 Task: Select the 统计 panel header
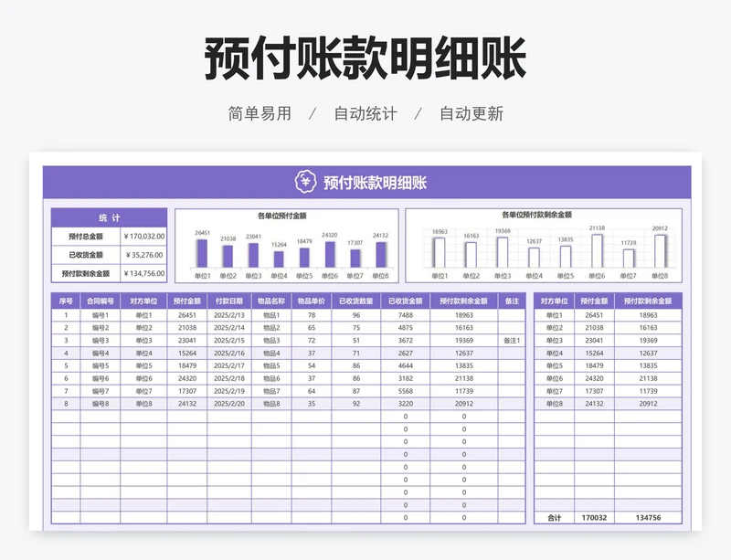pyautogui.click(x=109, y=217)
